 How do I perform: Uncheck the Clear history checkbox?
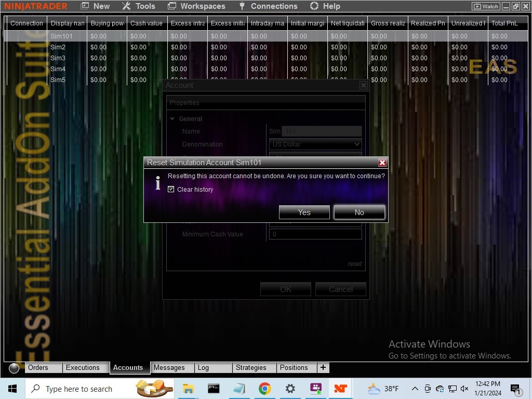tap(171, 189)
